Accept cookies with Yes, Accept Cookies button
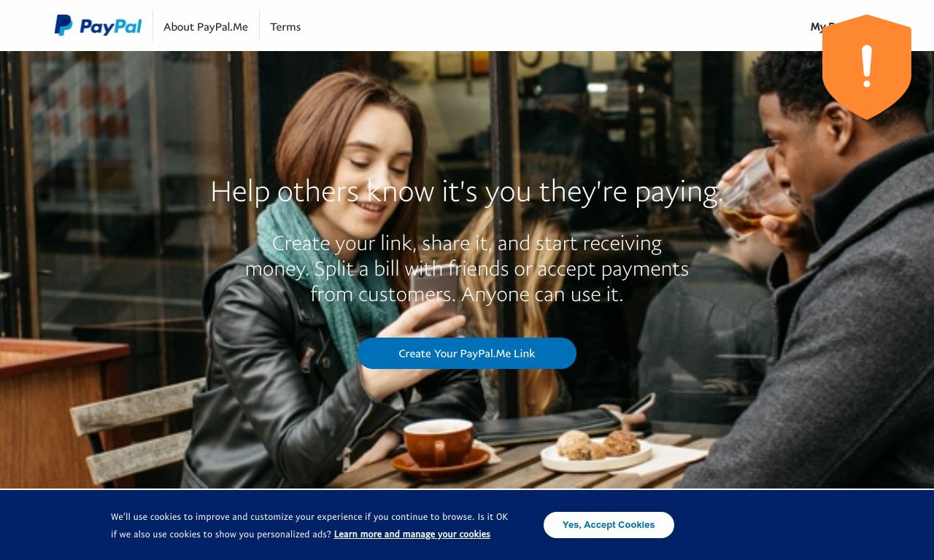934x560 pixels. pos(609,525)
